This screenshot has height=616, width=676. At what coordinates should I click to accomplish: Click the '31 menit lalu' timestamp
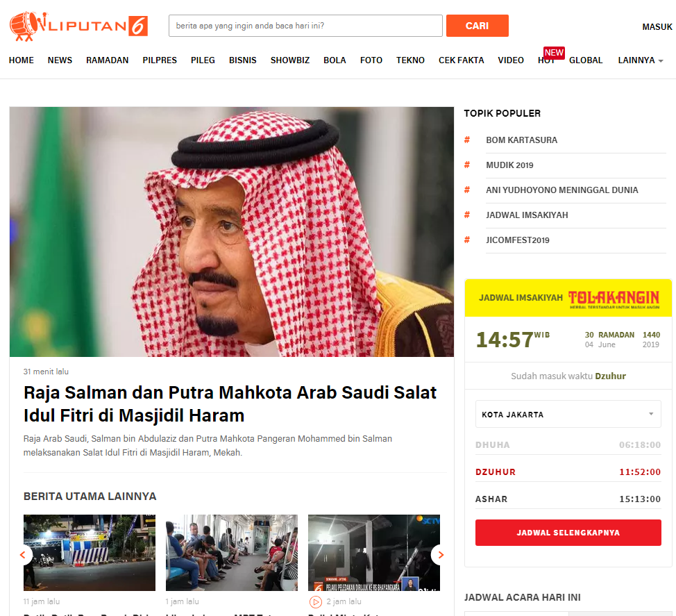pos(46,372)
